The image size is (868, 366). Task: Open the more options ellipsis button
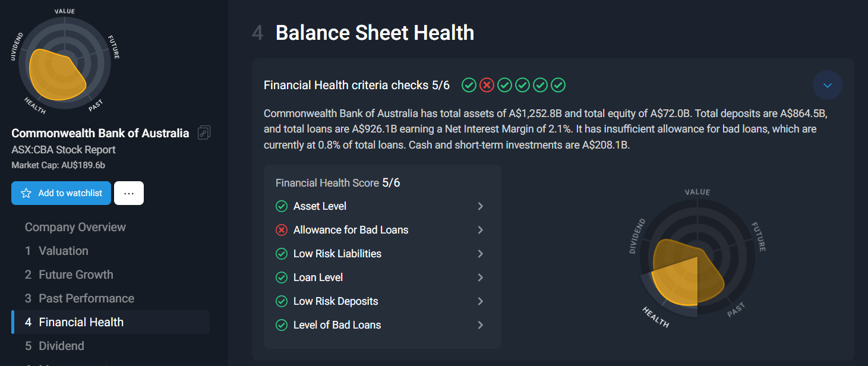[129, 193]
